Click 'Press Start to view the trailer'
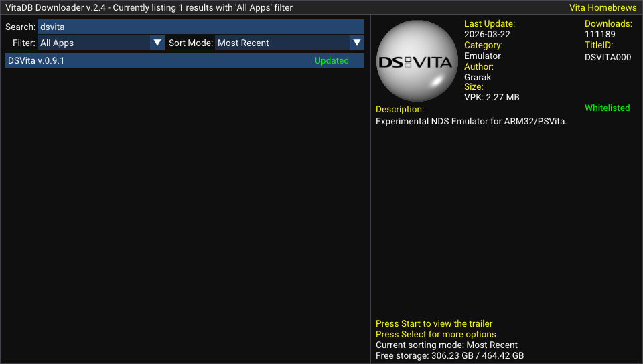The height and width of the screenshot is (364, 643). [434, 323]
